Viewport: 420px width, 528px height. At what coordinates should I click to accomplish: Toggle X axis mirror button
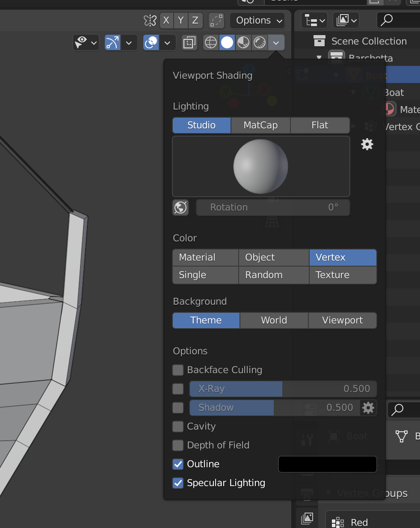coord(166,20)
